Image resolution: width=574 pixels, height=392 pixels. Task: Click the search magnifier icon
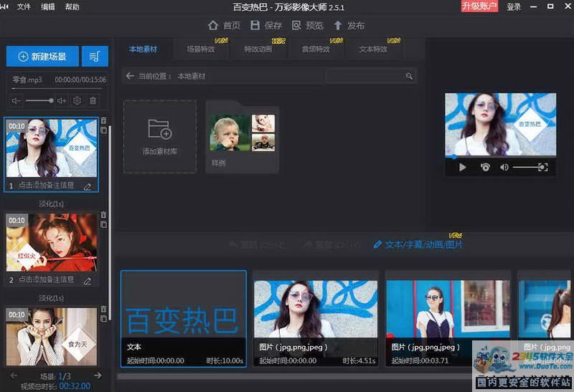[x=409, y=76]
